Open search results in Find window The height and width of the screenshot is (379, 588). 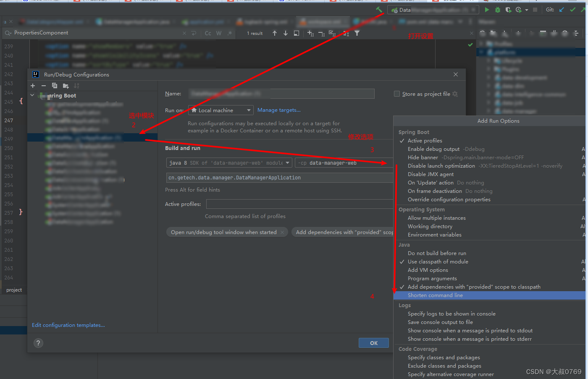(x=297, y=33)
